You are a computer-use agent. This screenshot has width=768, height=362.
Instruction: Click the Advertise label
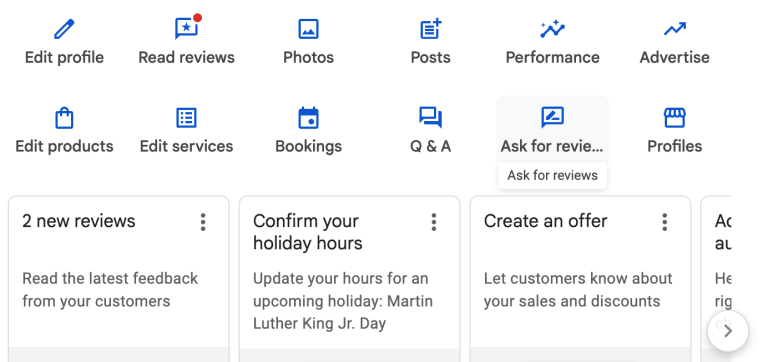[674, 57]
